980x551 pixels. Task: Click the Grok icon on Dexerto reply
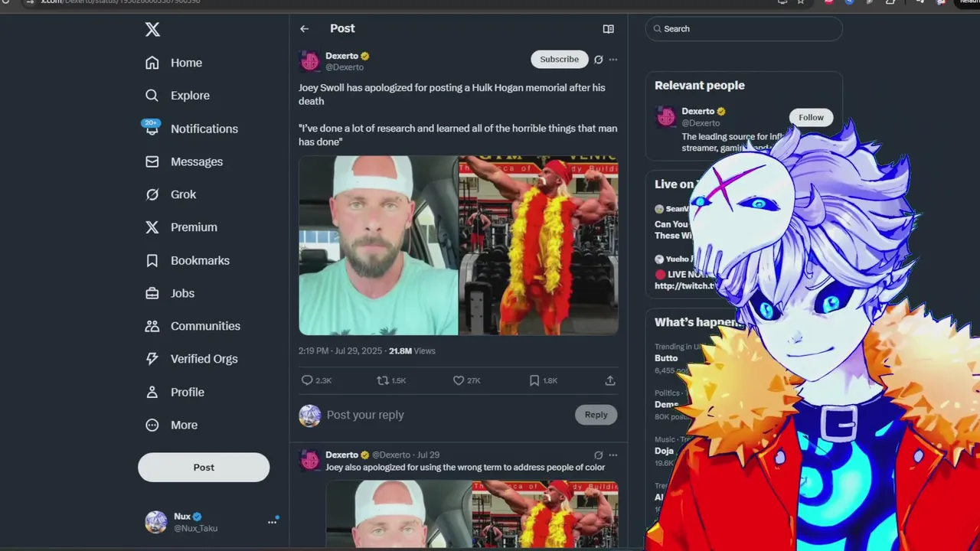click(599, 455)
